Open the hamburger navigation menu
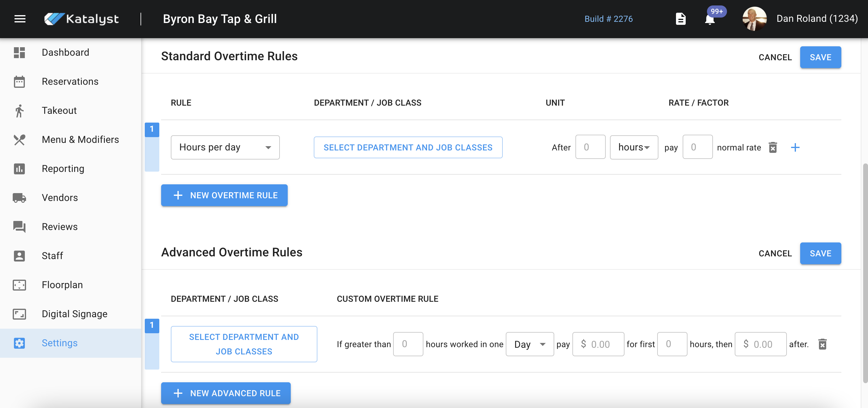The image size is (868, 408). [20, 19]
